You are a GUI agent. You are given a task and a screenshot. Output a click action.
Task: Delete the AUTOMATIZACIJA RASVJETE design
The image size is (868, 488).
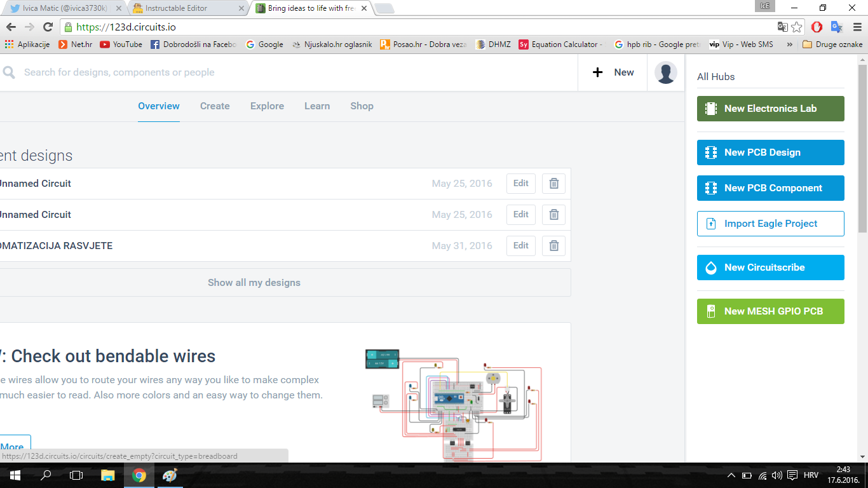pyautogui.click(x=553, y=246)
